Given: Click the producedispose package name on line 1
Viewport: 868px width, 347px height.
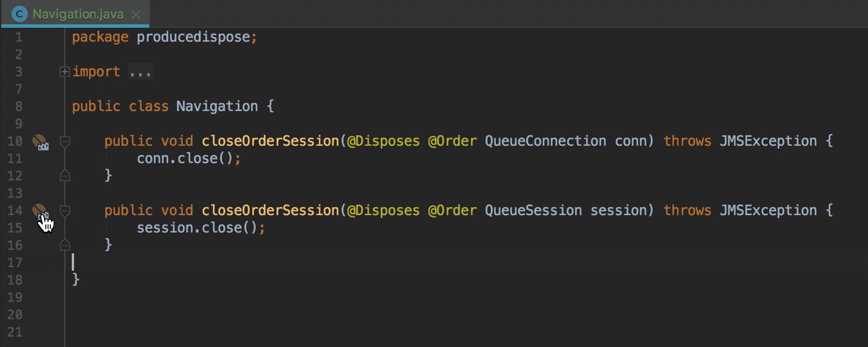Looking at the screenshot, I should [x=193, y=38].
